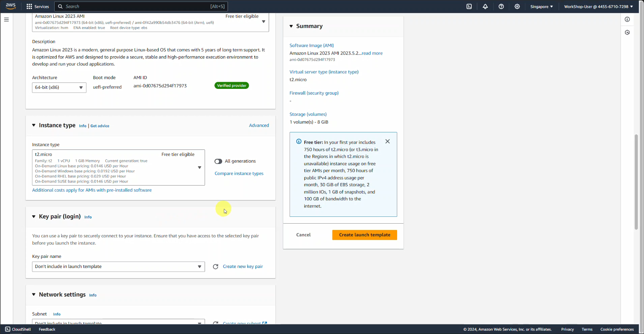The width and height of the screenshot is (644, 334).
Task: Collapse the Network settings section
Action: coord(34,295)
